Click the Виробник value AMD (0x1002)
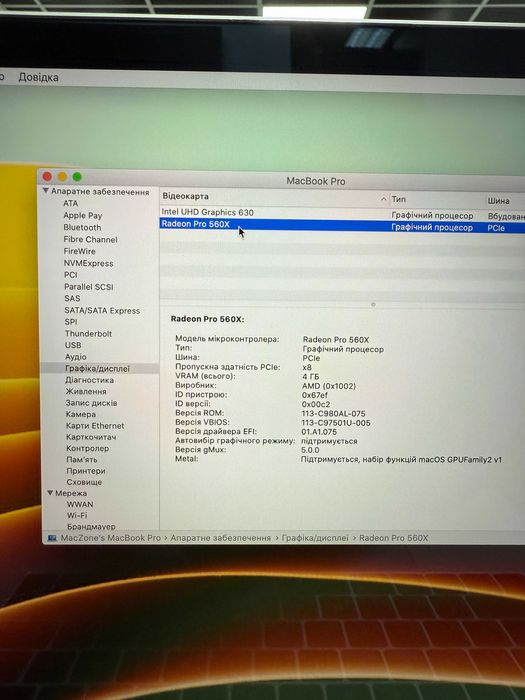Viewport: 525px width, 700px height. coord(329,386)
